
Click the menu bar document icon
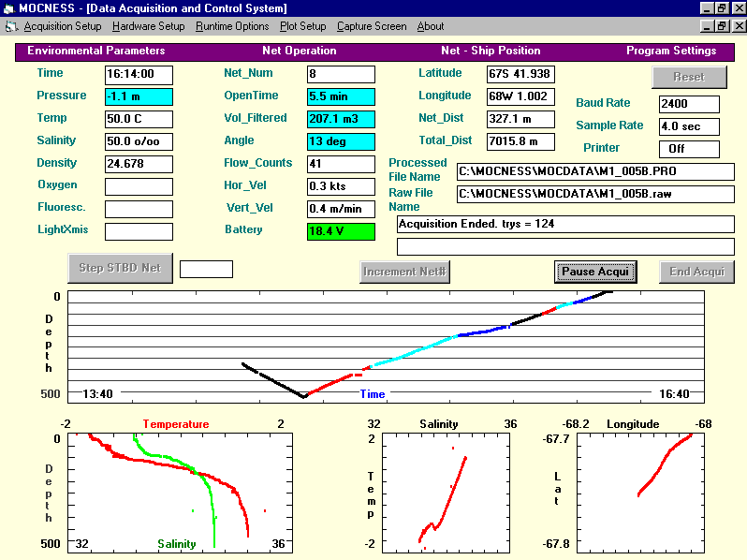(11, 27)
